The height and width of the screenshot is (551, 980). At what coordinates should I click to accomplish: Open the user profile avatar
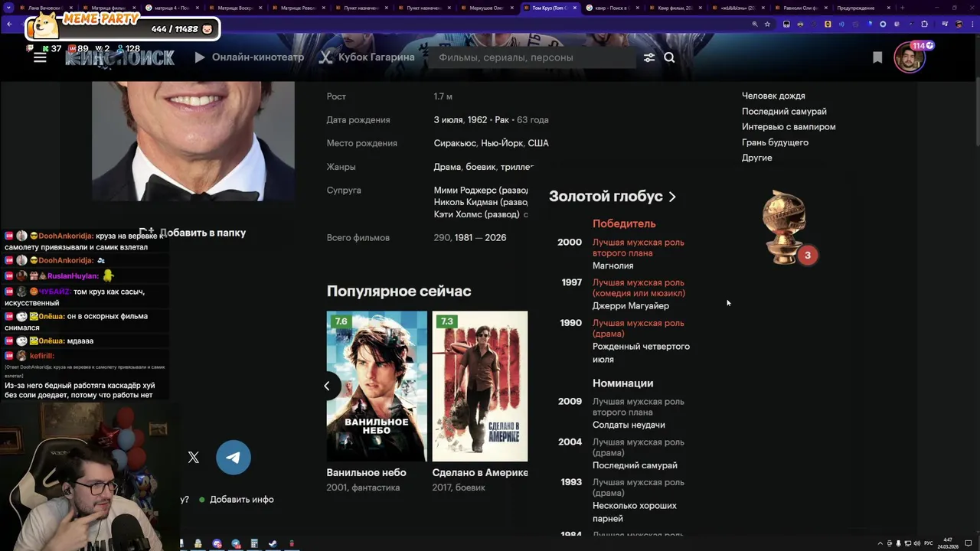910,58
